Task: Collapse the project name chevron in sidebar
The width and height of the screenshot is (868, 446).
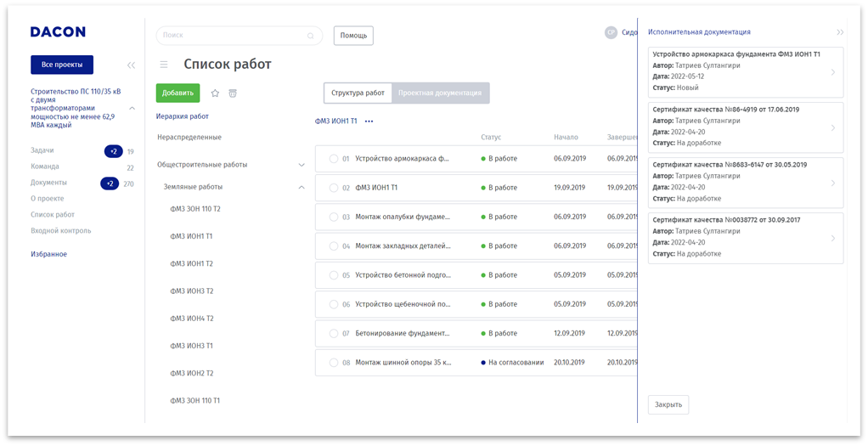Action: pos(132,109)
